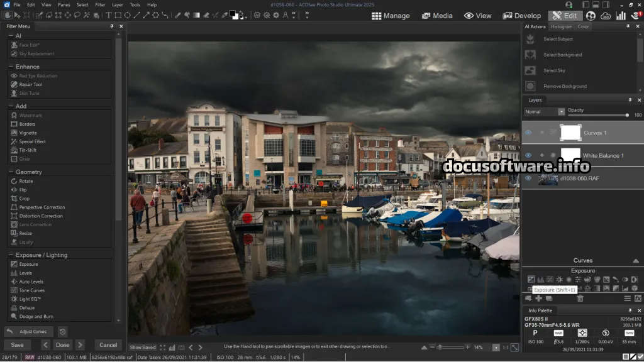Choose the Vignette filter
The image size is (644, 362).
(x=27, y=133)
